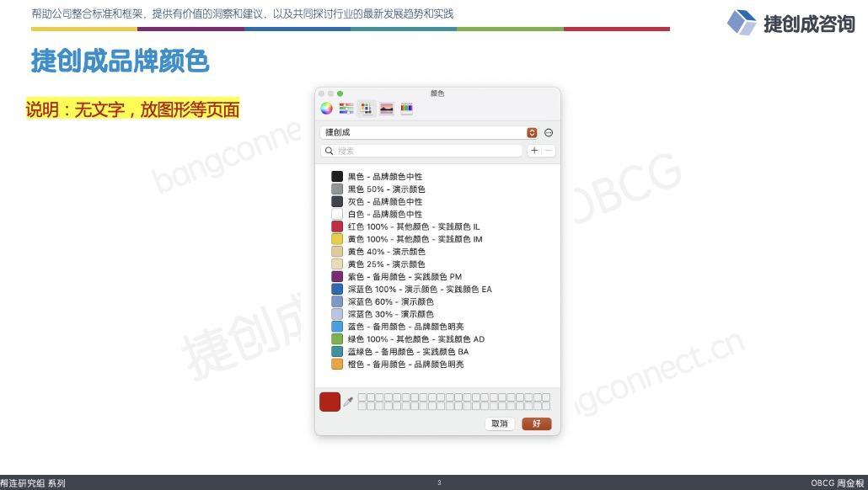Click the highlighted note "说明：无文字，放图形等页面"
Image resolution: width=868 pixels, height=490 pixels.
coord(133,109)
